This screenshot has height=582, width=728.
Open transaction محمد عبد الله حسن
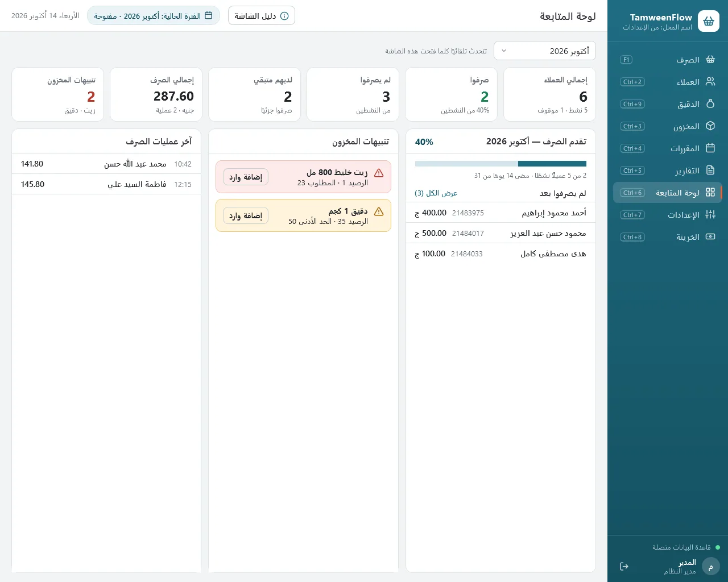tap(106, 164)
